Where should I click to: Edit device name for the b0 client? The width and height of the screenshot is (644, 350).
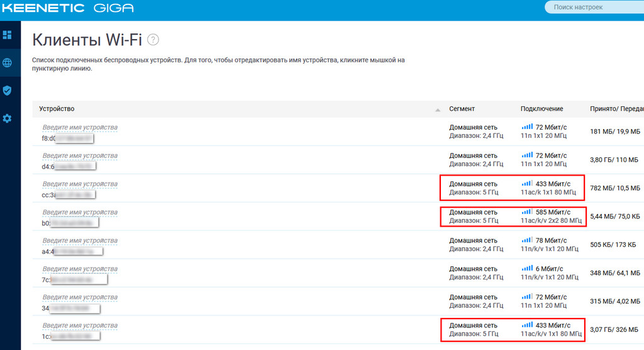click(x=80, y=212)
